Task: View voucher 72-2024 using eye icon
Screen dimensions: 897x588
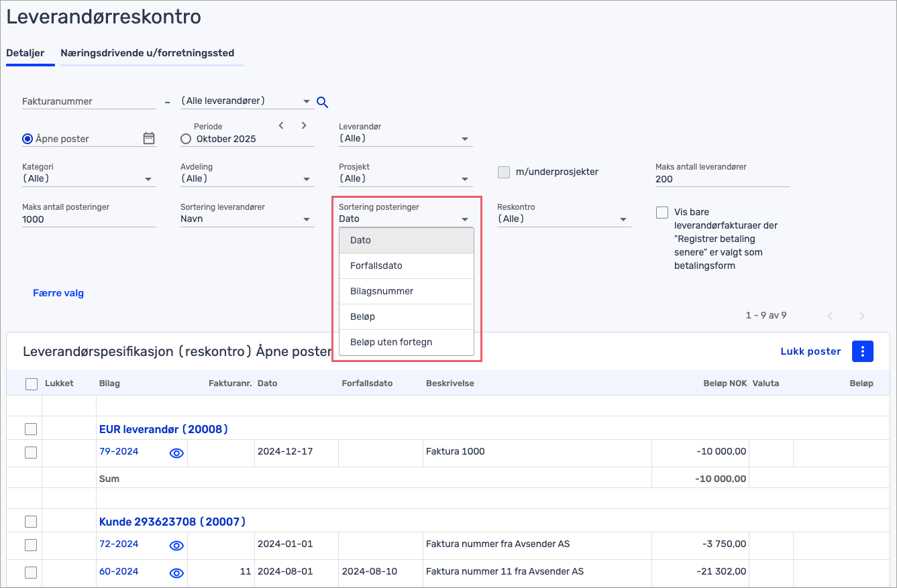Action: (x=176, y=546)
